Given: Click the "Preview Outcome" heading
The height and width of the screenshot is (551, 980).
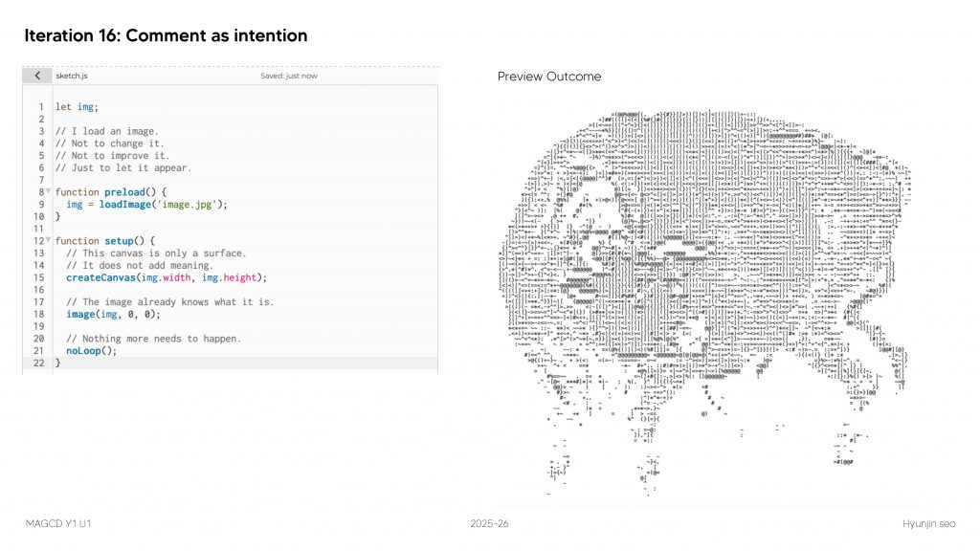Looking at the screenshot, I should point(549,77).
